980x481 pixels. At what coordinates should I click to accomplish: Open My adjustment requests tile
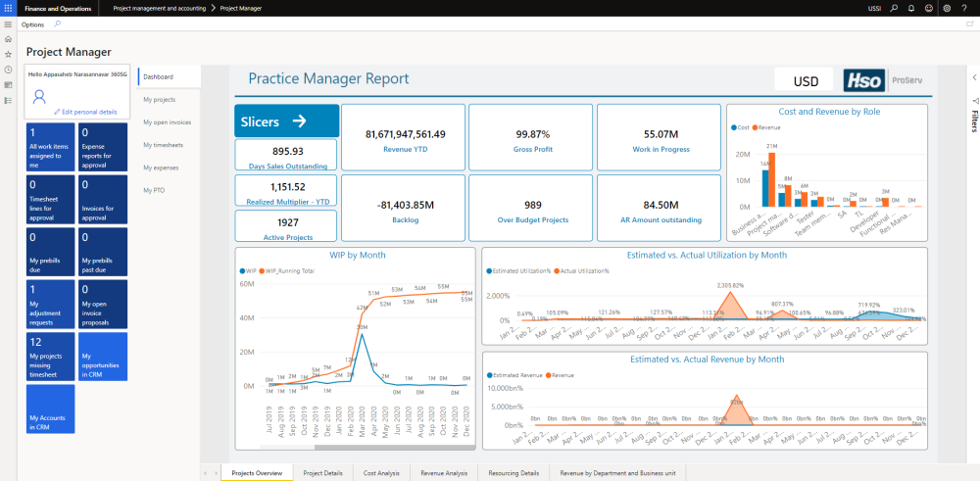(x=50, y=304)
